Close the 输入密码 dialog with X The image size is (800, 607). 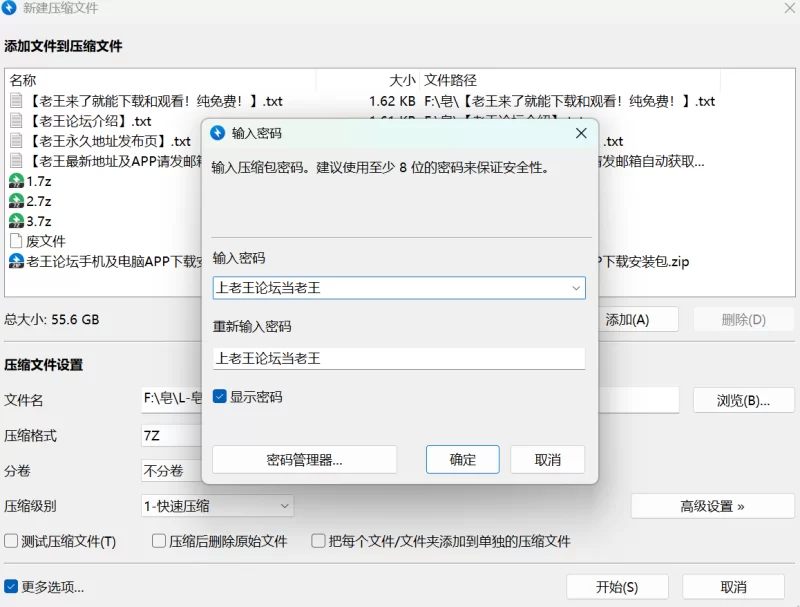pyautogui.click(x=581, y=133)
